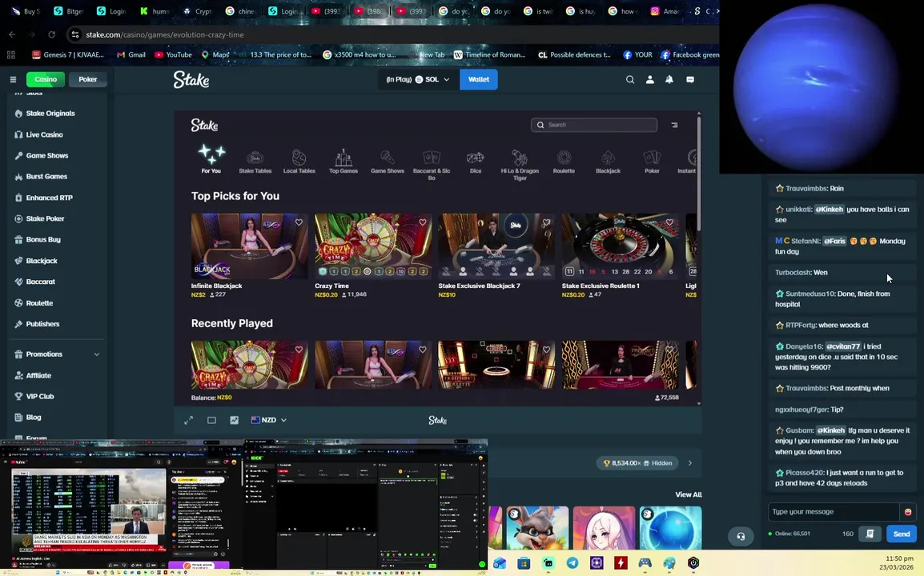Viewport: 924px width, 576px height.
Task: Open the user profile icon
Action: [x=650, y=79]
